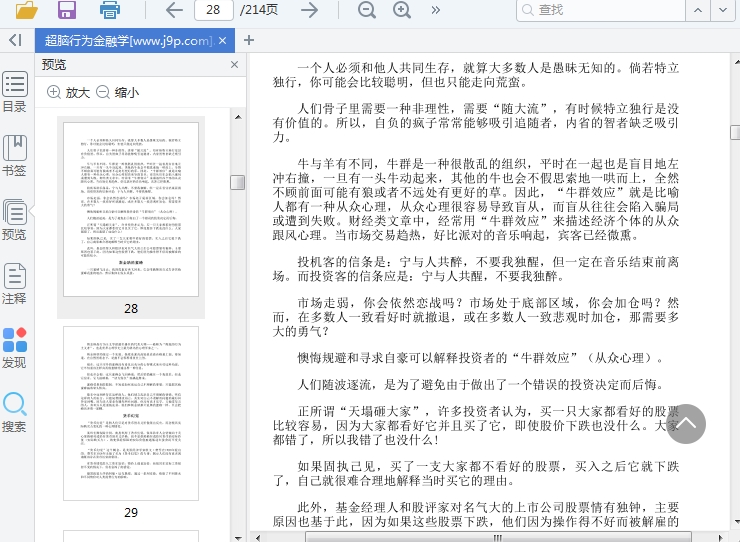The width and height of the screenshot is (740, 542).
Task: Select the page 29 thumbnail
Action: point(131,414)
